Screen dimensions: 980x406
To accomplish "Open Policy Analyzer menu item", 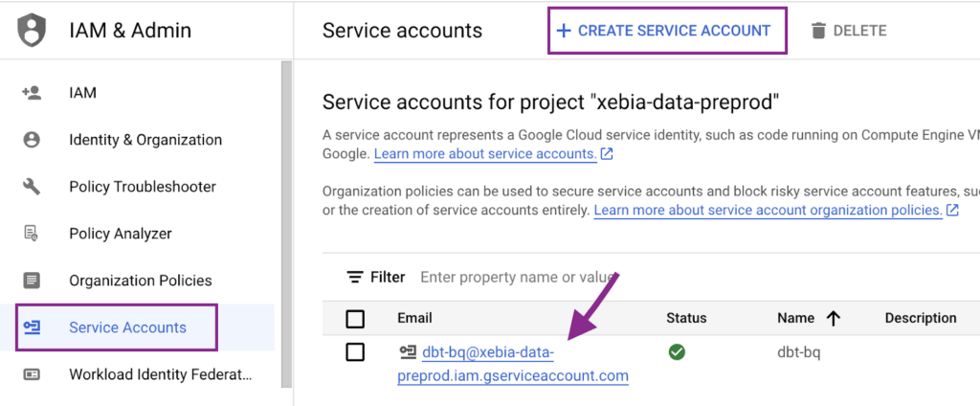I will point(121,234).
